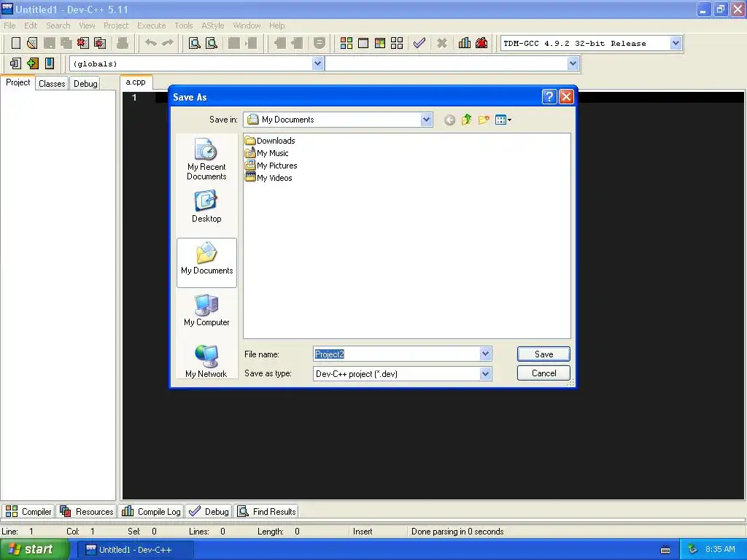Open the View Menu icon in Save As

tap(503, 120)
